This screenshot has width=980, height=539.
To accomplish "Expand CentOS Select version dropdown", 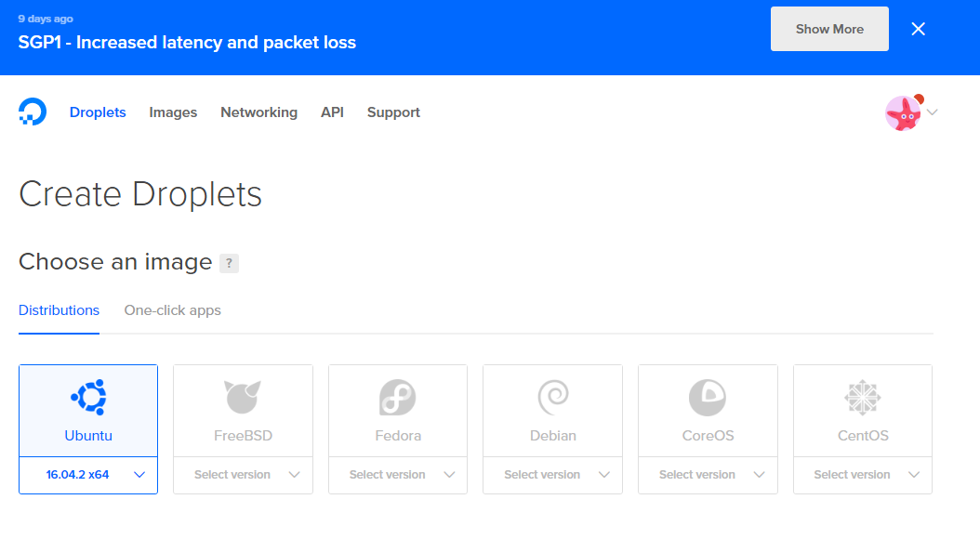I will tap(863, 475).
